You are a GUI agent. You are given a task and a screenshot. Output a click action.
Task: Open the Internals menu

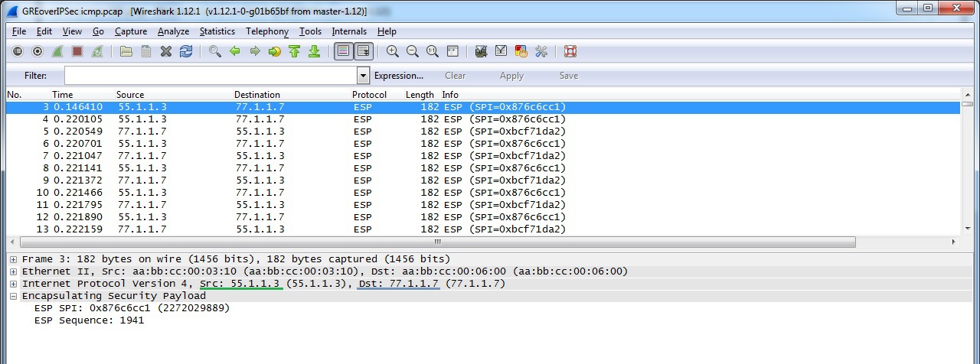(349, 31)
